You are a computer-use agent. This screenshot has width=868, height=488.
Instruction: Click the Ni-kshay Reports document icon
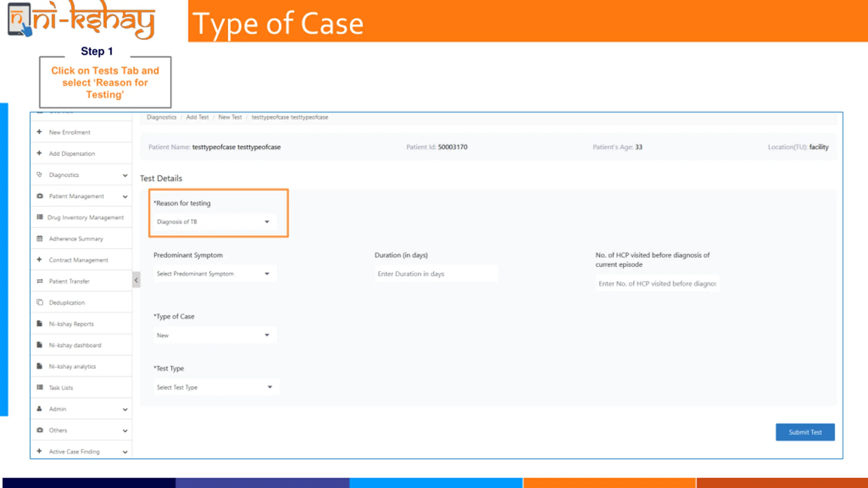click(x=39, y=324)
